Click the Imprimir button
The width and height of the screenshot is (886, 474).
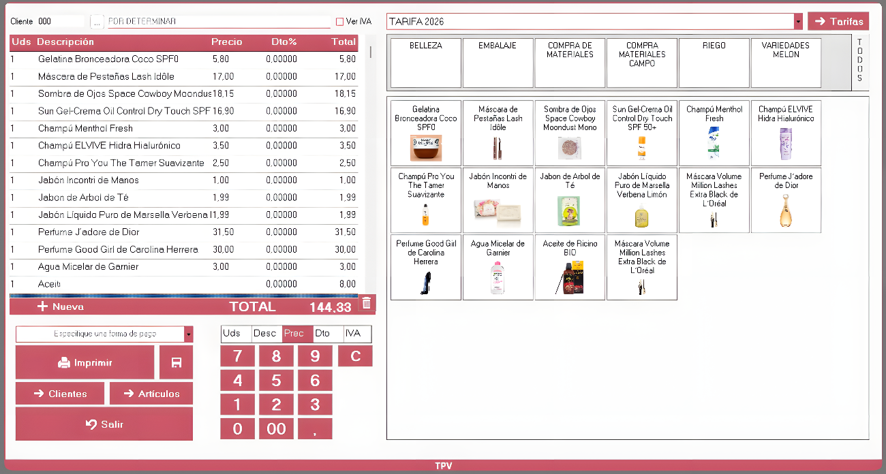(85, 362)
